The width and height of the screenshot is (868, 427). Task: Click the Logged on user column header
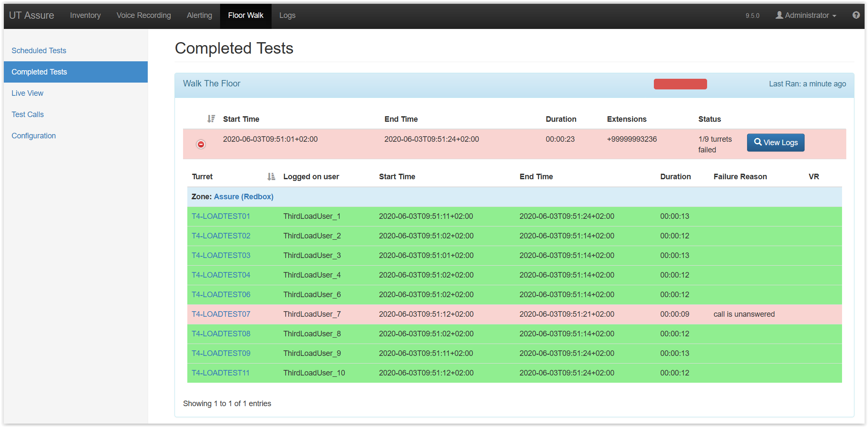pos(311,177)
